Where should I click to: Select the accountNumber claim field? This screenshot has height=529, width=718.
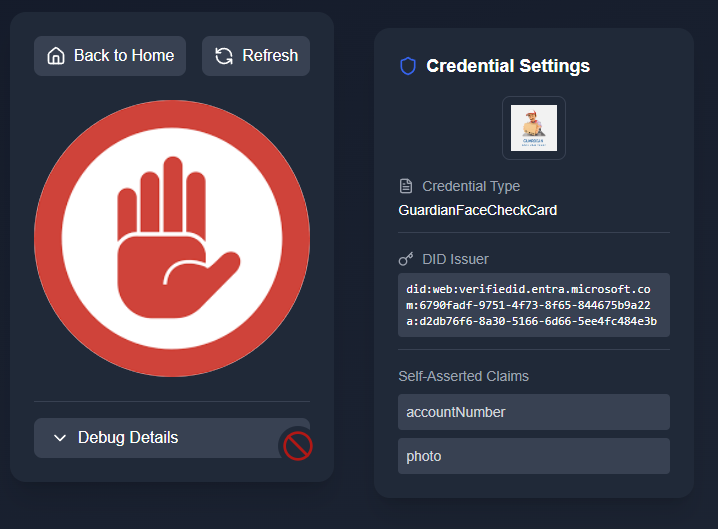point(533,412)
